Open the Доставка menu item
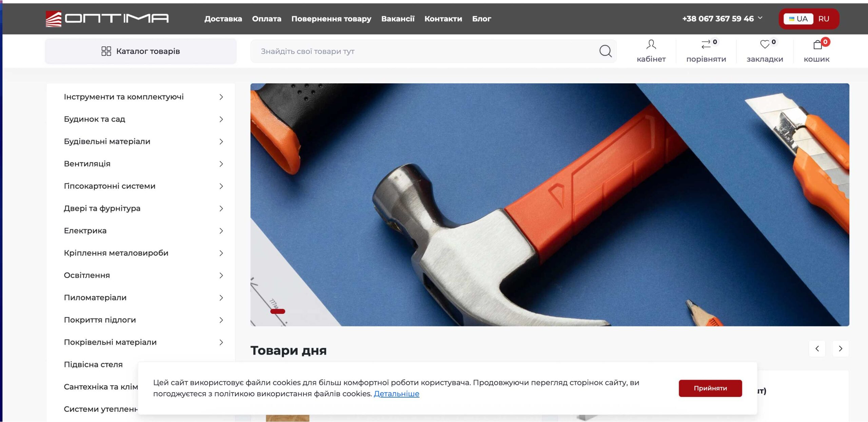This screenshot has width=868, height=422. 223,19
